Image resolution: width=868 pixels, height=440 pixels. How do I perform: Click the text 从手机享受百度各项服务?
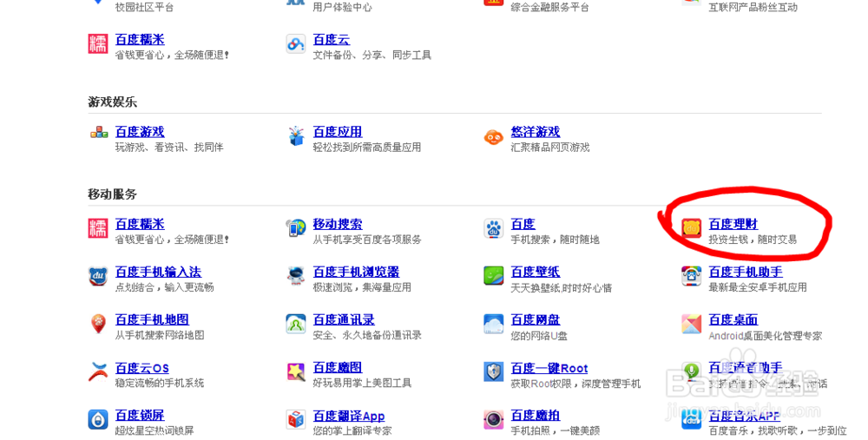366,240
